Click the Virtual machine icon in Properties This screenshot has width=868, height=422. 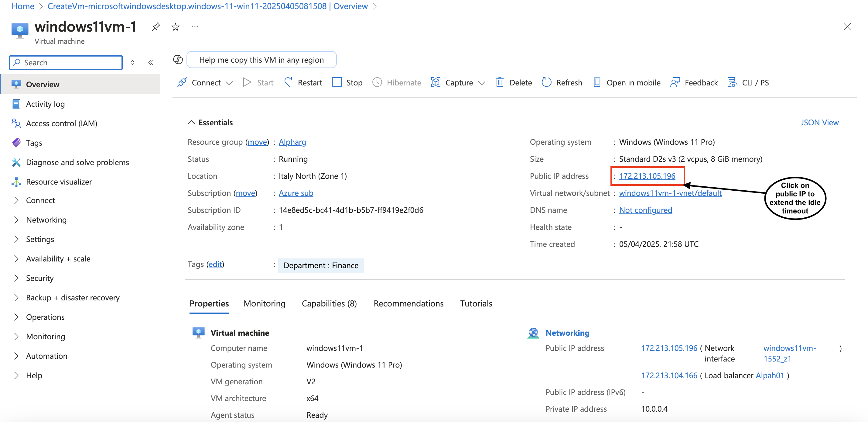point(198,333)
